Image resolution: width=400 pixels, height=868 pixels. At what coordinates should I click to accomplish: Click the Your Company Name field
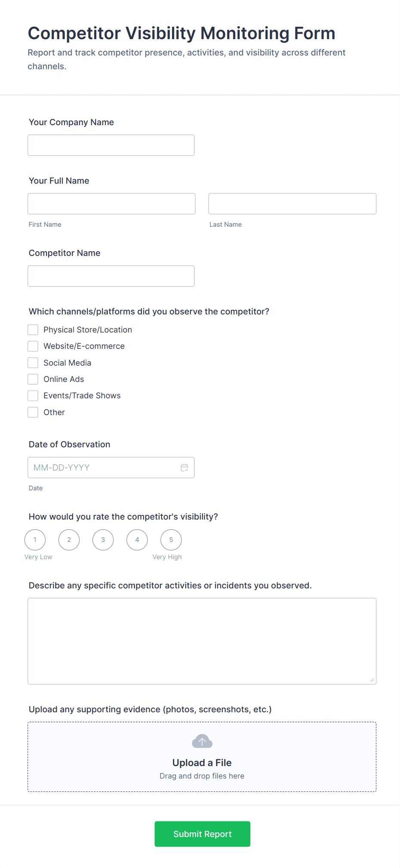(x=111, y=145)
